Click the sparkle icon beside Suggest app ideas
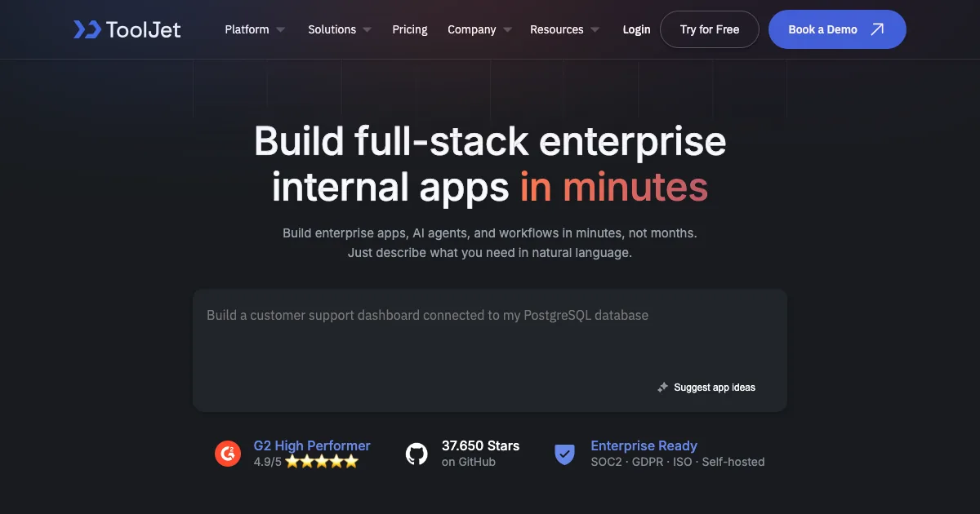The image size is (980, 514). [x=663, y=388]
